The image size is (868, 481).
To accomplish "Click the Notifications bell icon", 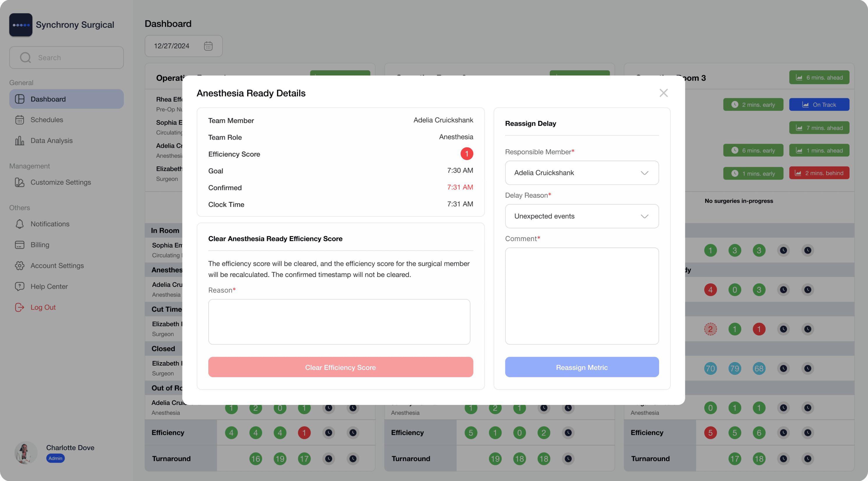I will [x=20, y=224].
